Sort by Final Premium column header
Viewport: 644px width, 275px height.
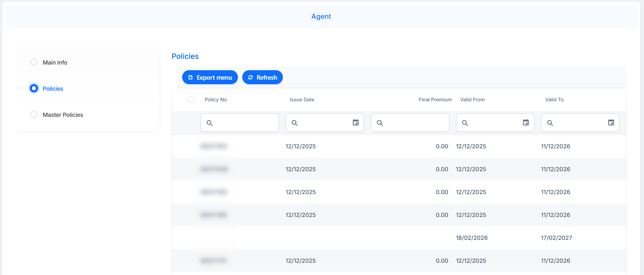(435, 100)
